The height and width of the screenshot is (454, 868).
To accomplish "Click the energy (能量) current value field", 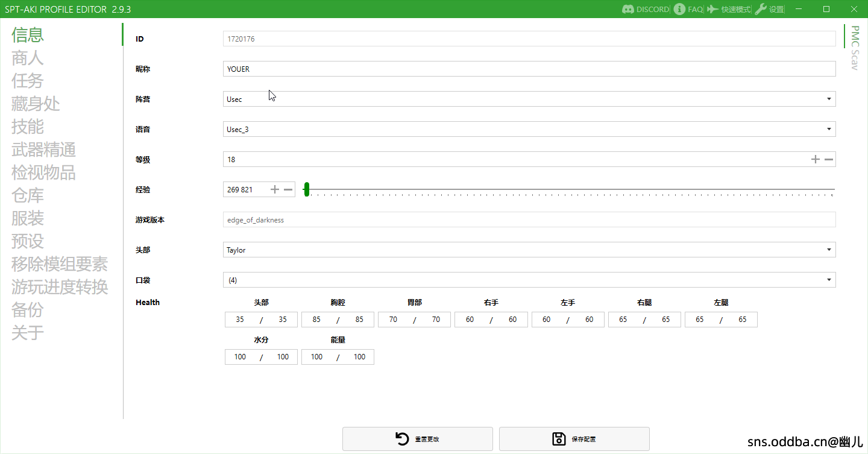I will pos(316,357).
